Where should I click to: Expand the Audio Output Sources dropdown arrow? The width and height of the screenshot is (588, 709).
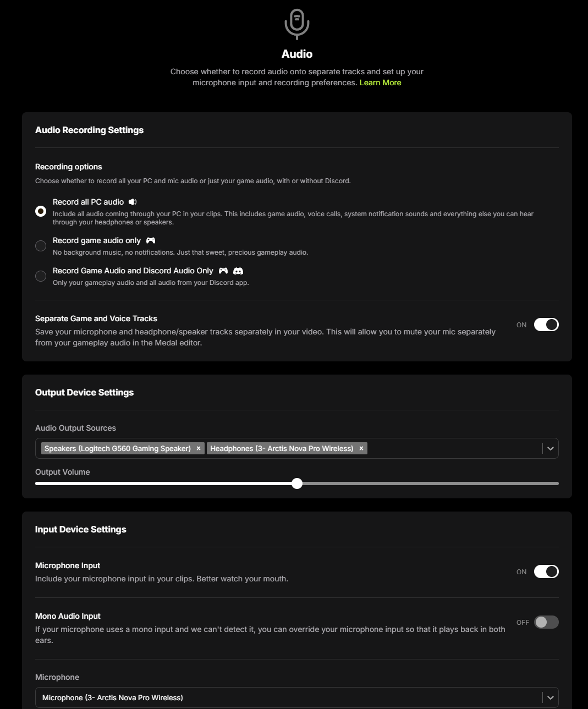point(550,448)
